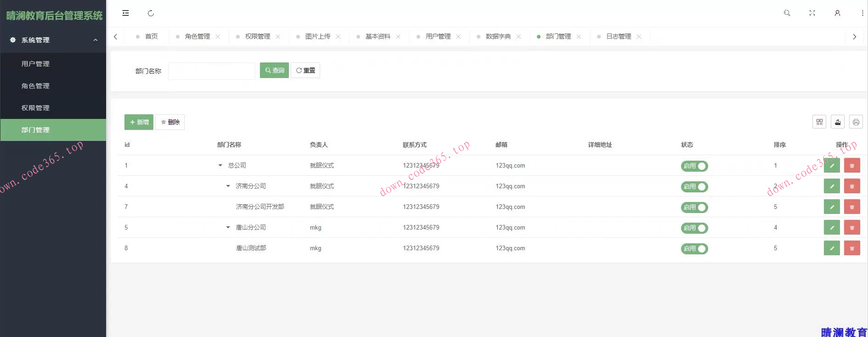
Task: Close the 日志管理 tab
Action: [x=639, y=37]
